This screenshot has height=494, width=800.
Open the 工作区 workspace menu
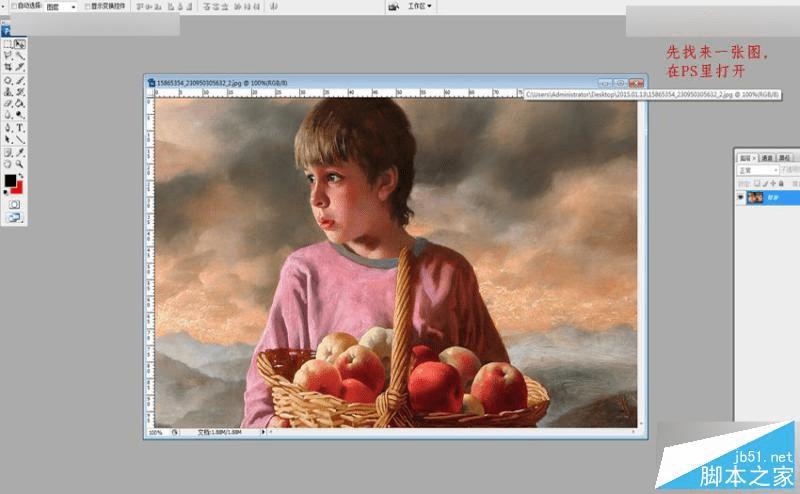tap(419, 6)
